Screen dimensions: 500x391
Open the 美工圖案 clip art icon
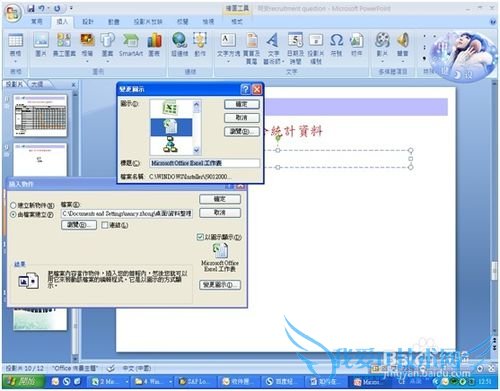[64, 44]
